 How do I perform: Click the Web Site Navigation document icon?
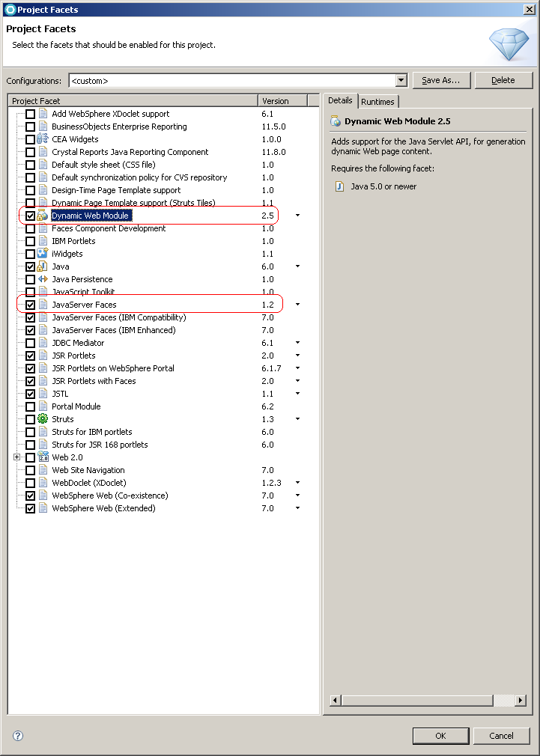click(x=43, y=470)
